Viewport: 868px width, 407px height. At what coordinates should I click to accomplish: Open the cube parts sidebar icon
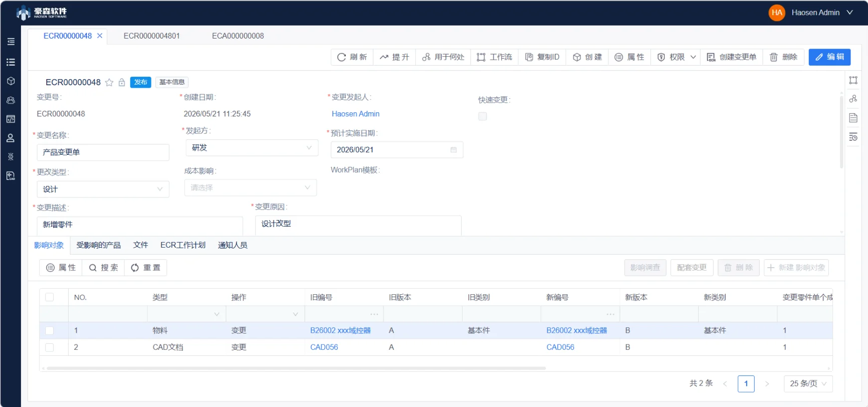(x=11, y=81)
